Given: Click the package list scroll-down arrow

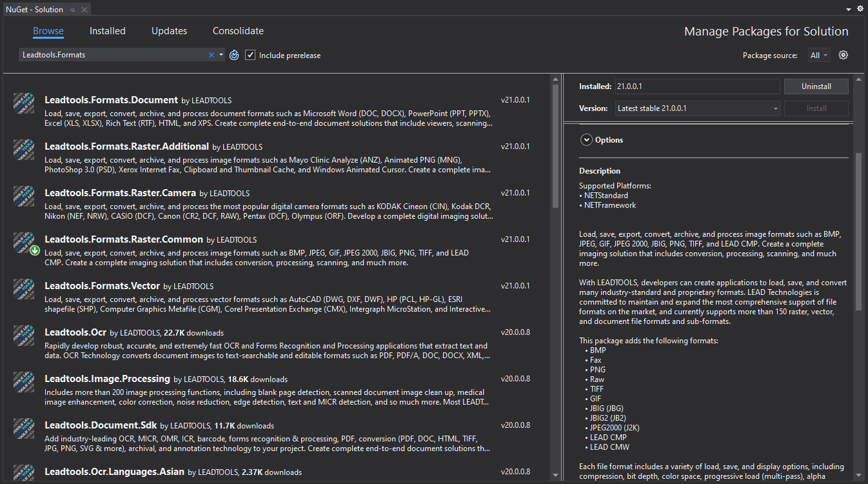Looking at the screenshot, I should pyautogui.click(x=555, y=476).
